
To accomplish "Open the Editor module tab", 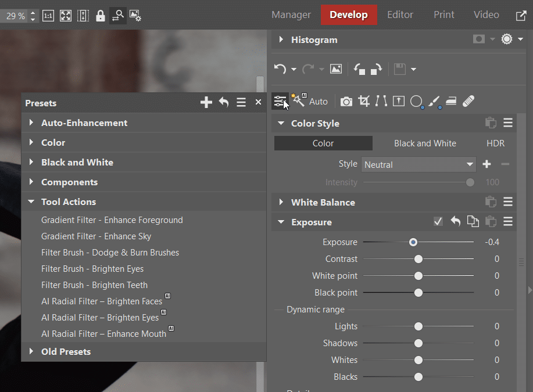I will 400,15.
